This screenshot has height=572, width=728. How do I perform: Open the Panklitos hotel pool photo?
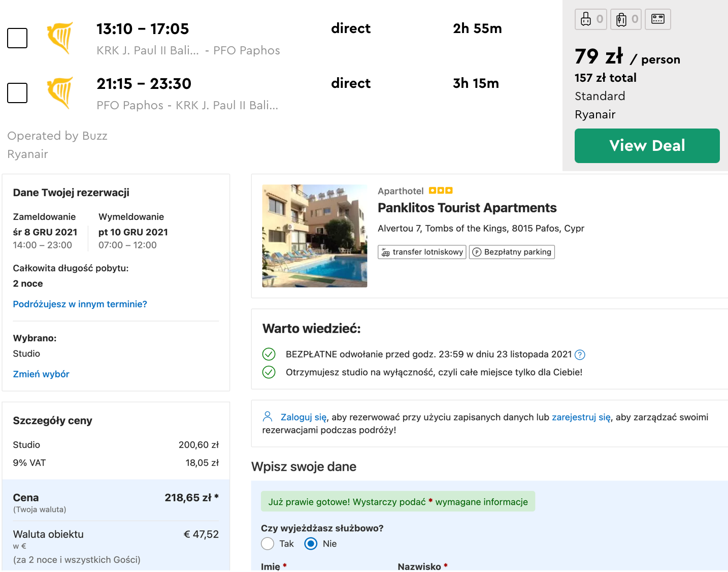314,236
